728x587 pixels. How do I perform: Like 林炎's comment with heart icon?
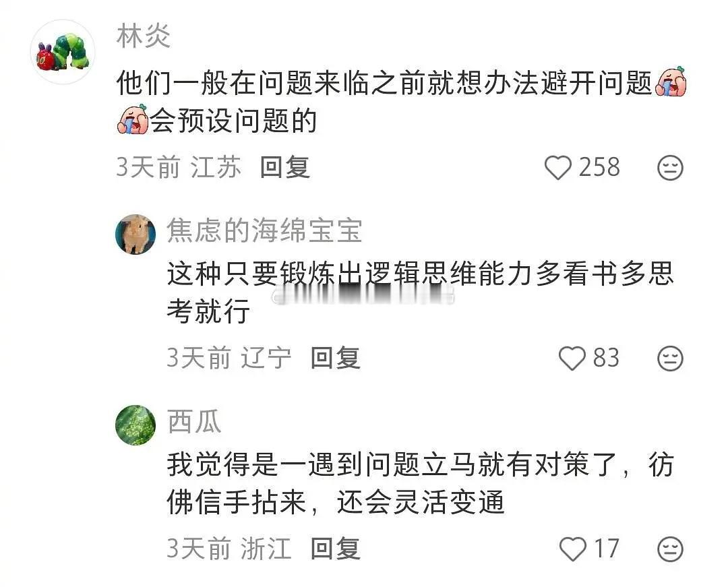pos(557,168)
